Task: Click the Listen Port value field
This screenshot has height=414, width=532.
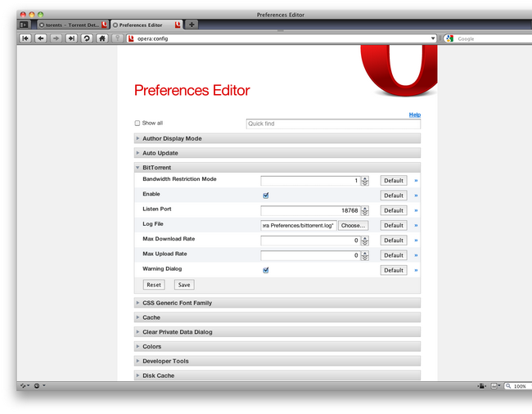Action: (310, 210)
